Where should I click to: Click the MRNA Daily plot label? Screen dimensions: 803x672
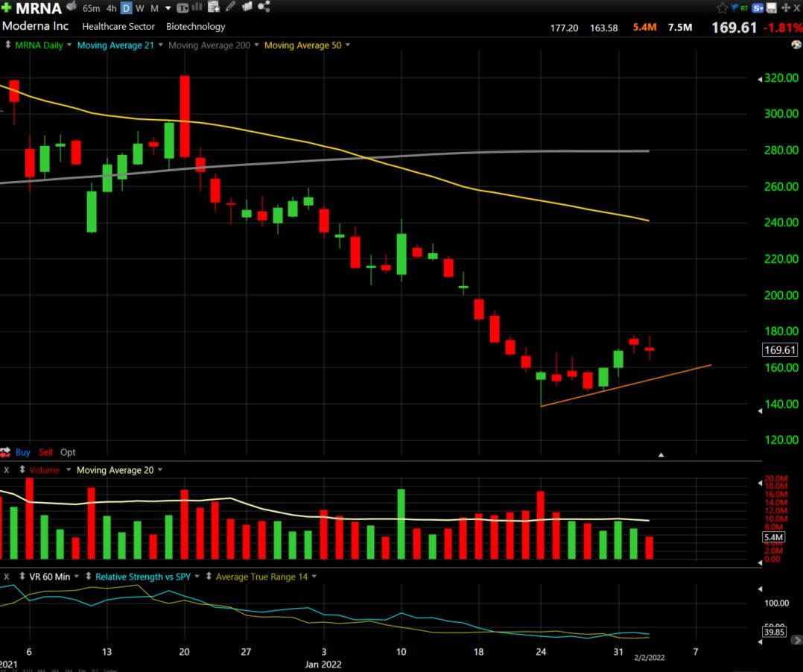(39, 45)
